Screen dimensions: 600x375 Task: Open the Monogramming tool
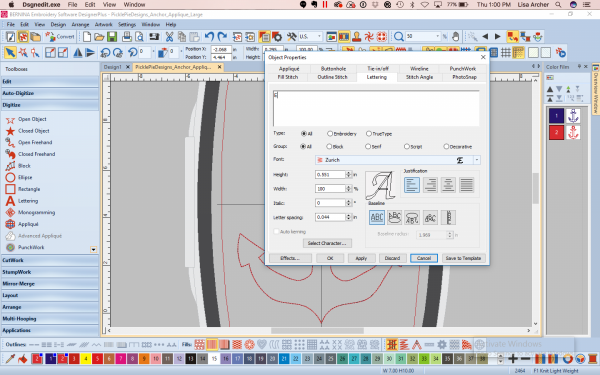[30, 213]
